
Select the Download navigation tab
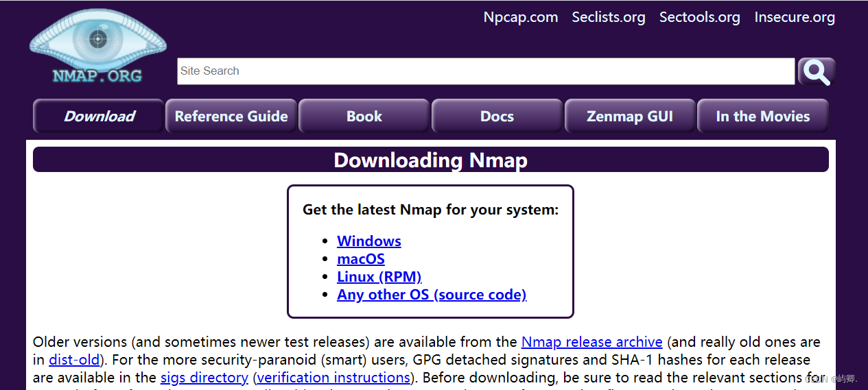[x=99, y=116]
